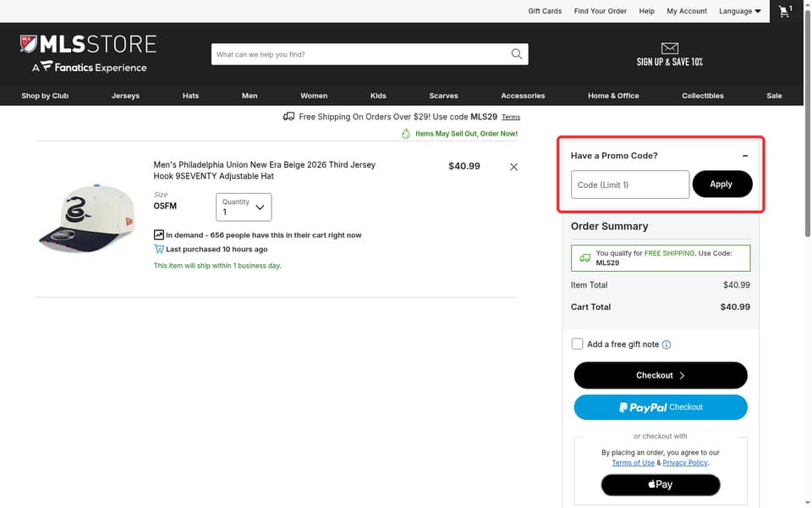Open the Home & Office menu
This screenshot has height=508, width=812.
click(613, 96)
